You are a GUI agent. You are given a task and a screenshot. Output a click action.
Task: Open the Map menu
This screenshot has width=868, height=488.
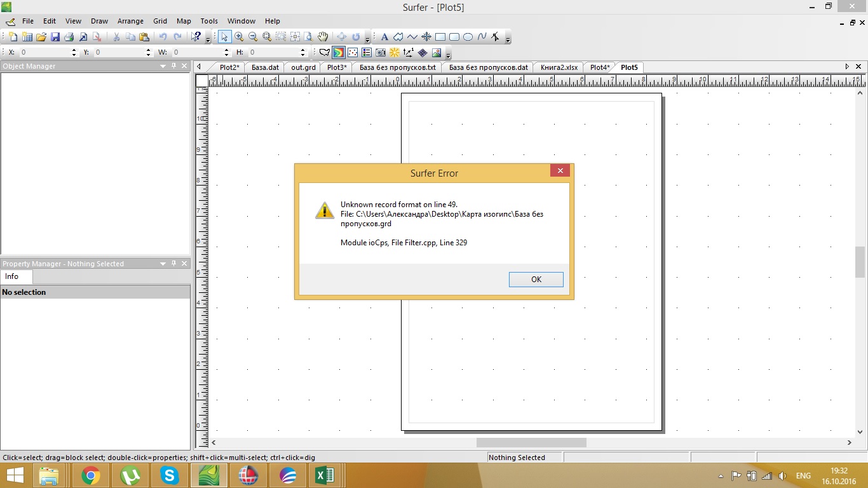pos(184,21)
